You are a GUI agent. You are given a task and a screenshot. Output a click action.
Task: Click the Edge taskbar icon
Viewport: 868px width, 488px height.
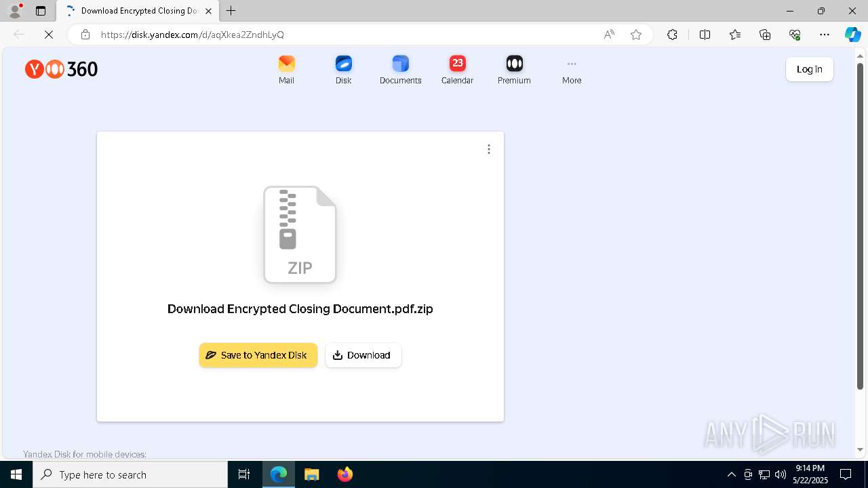tap(279, 474)
